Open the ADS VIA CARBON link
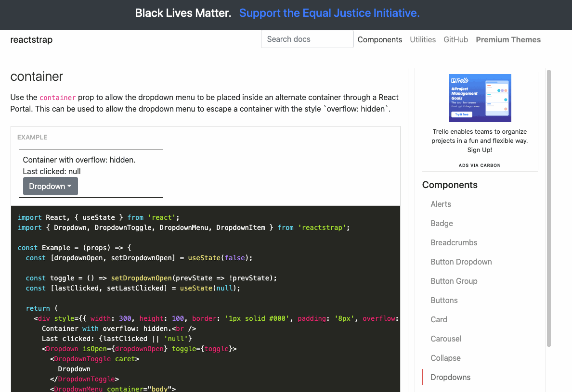Viewport: 572px width, 392px height. point(480,165)
